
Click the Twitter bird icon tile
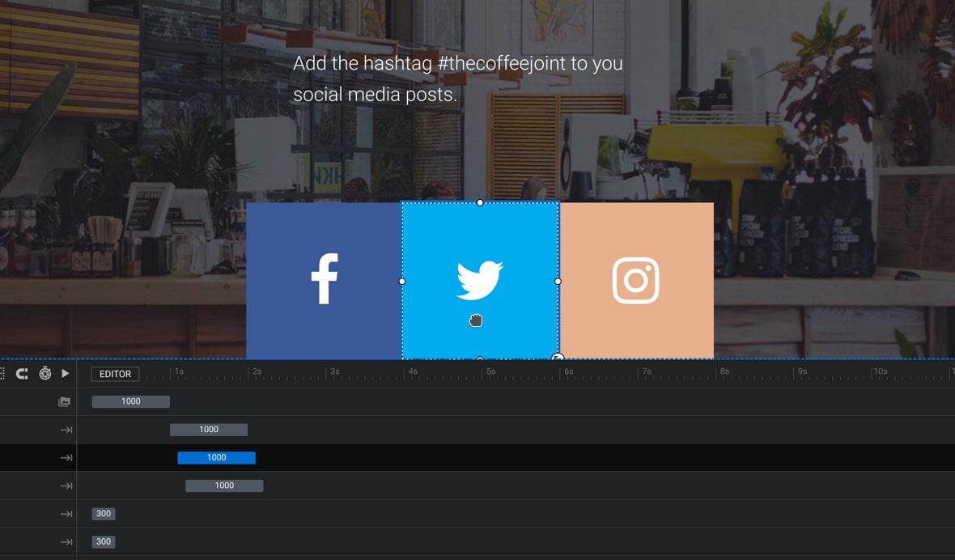[x=480, y=281]
